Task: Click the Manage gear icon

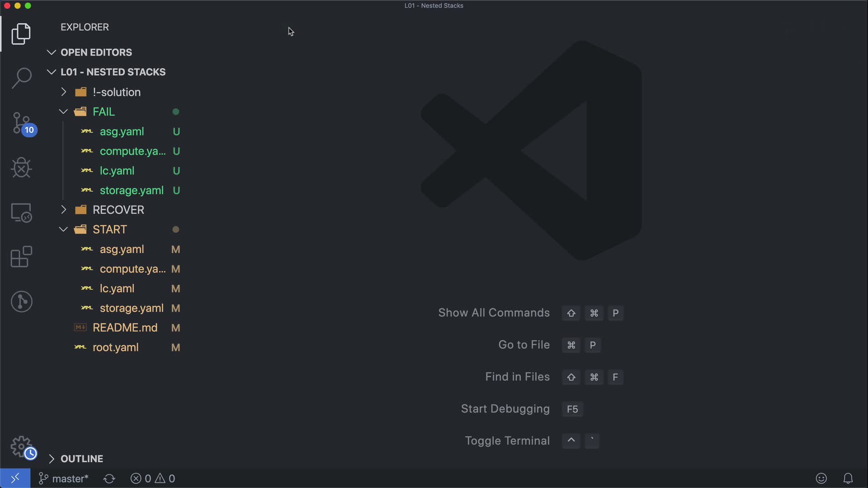Action: [x=21, y=446]
